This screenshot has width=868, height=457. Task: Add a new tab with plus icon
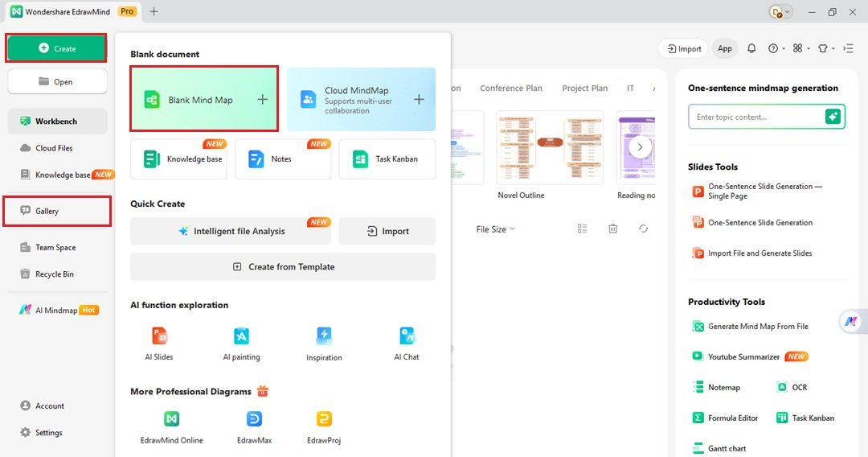[x=154, y=11]
